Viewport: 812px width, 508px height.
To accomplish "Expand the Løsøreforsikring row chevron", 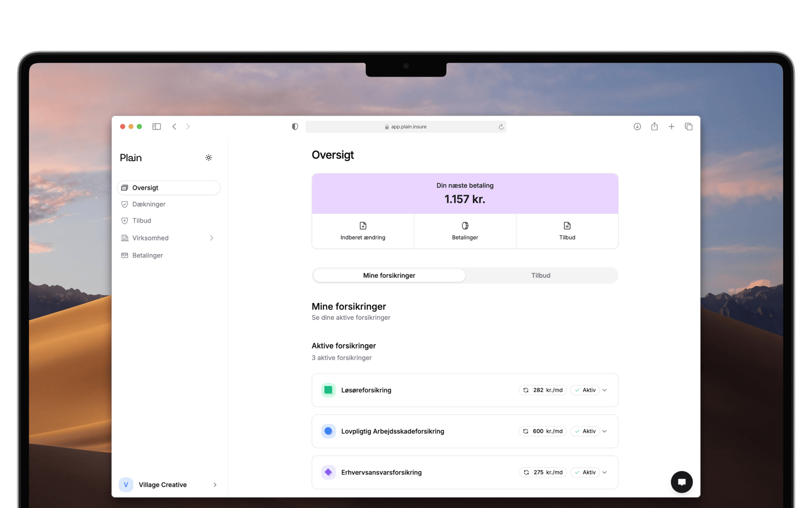I will pos(605,390).
